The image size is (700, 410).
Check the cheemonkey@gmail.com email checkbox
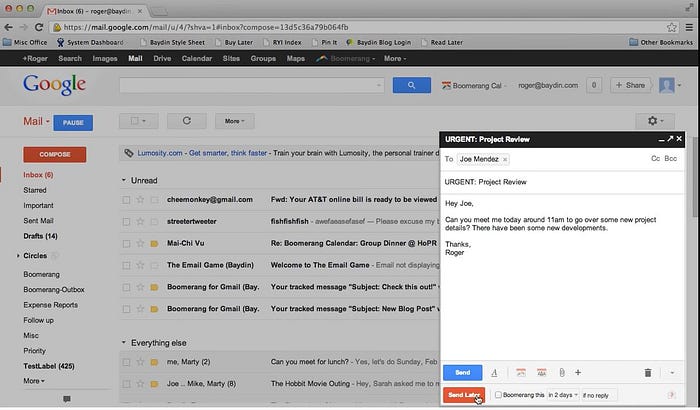[x=126, y=200]
